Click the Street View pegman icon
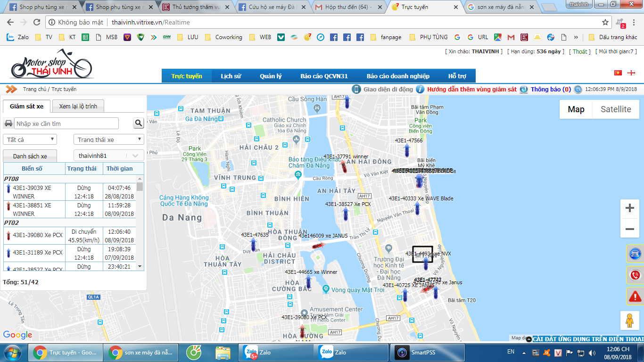Viewport: 644px width, 362px height. (x=629, y=321)
